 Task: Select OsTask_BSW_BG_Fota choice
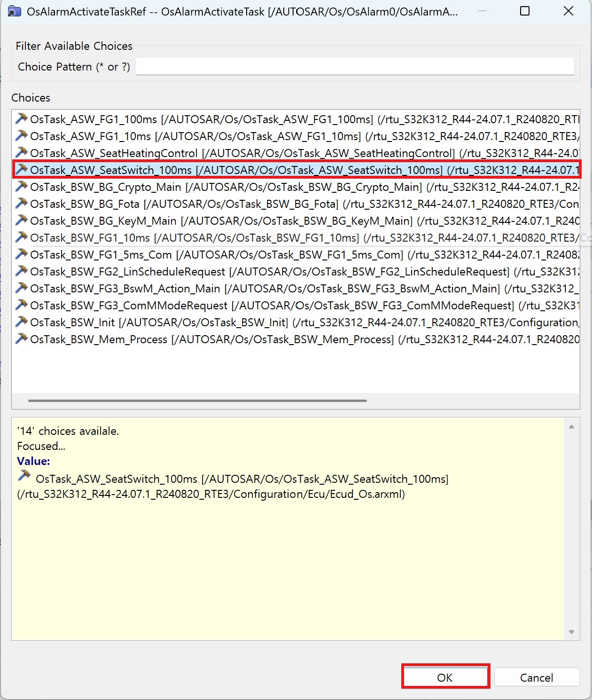coord(296,204)
